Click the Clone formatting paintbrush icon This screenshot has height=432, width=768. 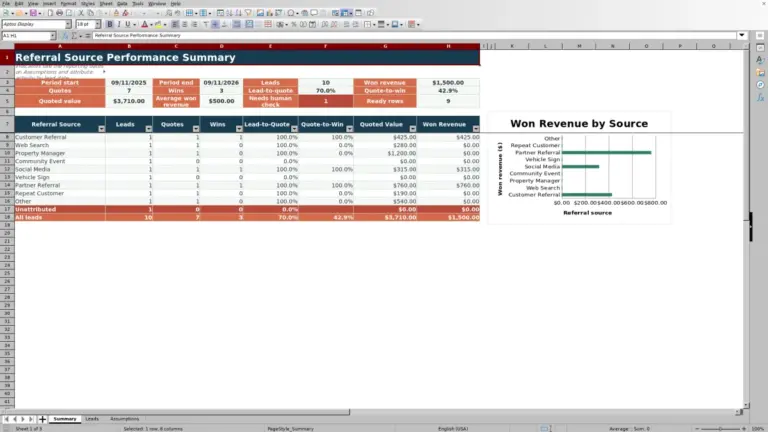(x=116, y=13)
